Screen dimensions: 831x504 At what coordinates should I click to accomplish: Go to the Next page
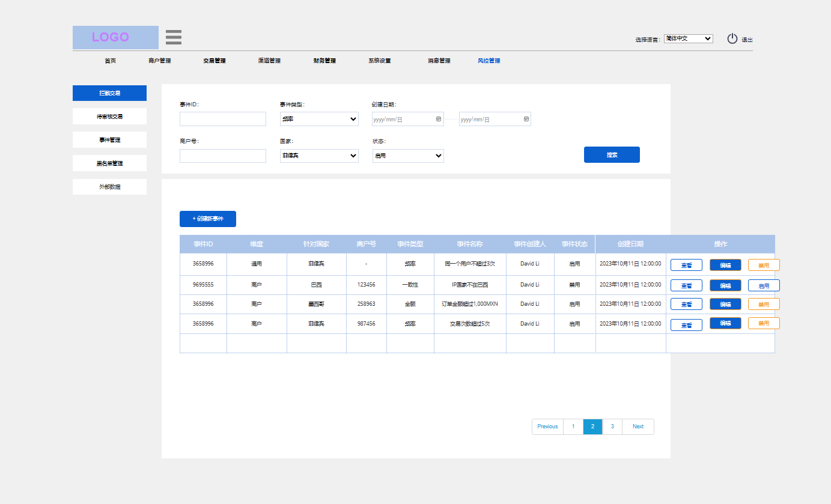point(638,427)
